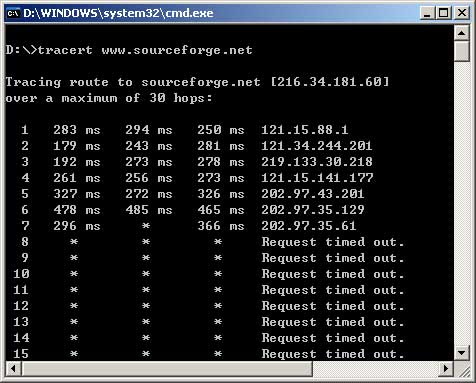Click the 485 ms value in hop 6
476x383 pixels.
coord(149,210)
